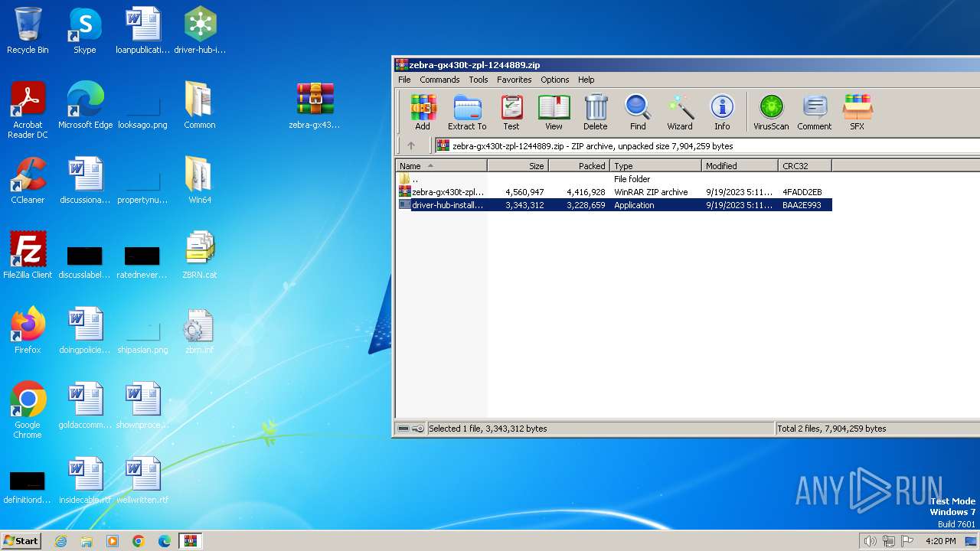Select the insidecable.rtf document
This screenshot has width=980, height=551.
pos(85,481)
